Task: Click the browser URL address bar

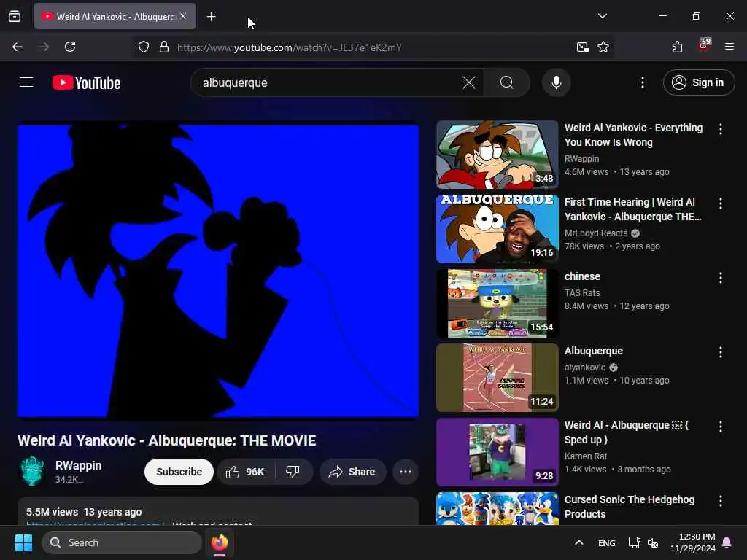Action: point(371,47)
